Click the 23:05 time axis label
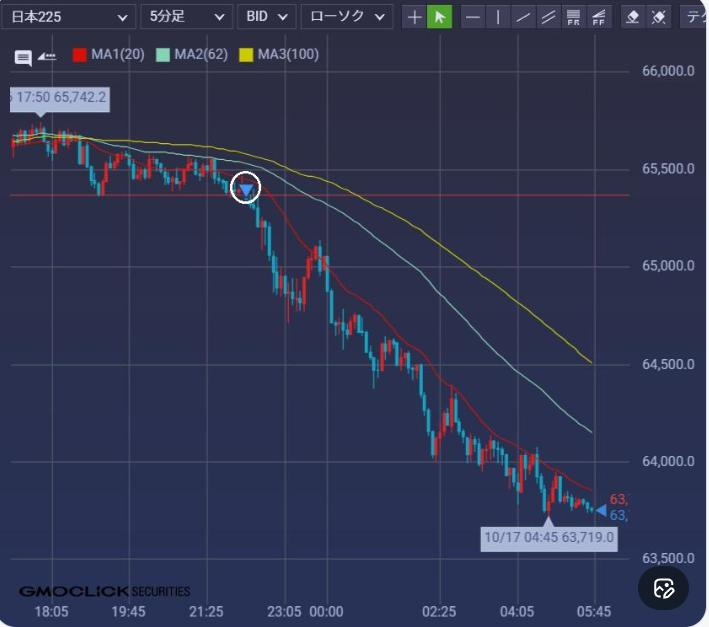709x627 pixels. 284,612
